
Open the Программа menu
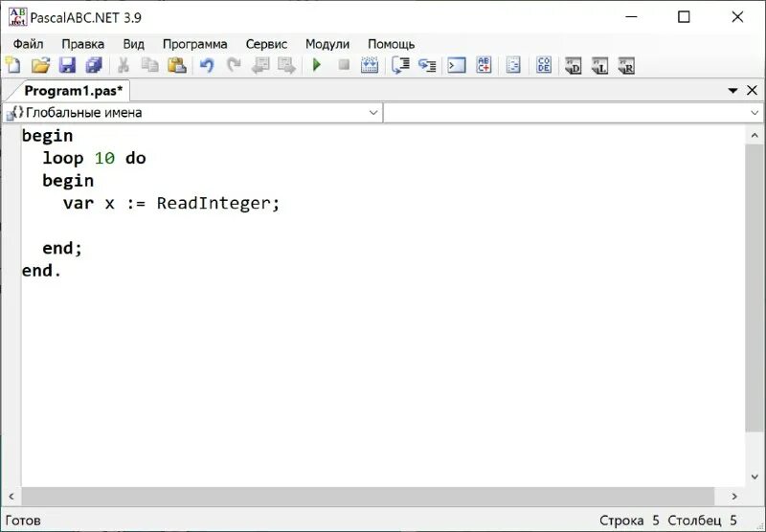pos(194,44)
